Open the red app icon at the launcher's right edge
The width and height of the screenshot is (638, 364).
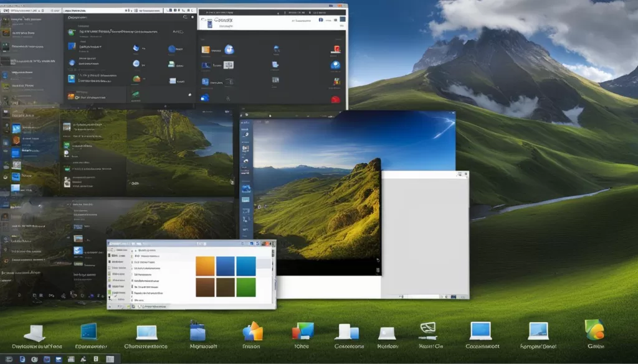click(x=336, y=49)
